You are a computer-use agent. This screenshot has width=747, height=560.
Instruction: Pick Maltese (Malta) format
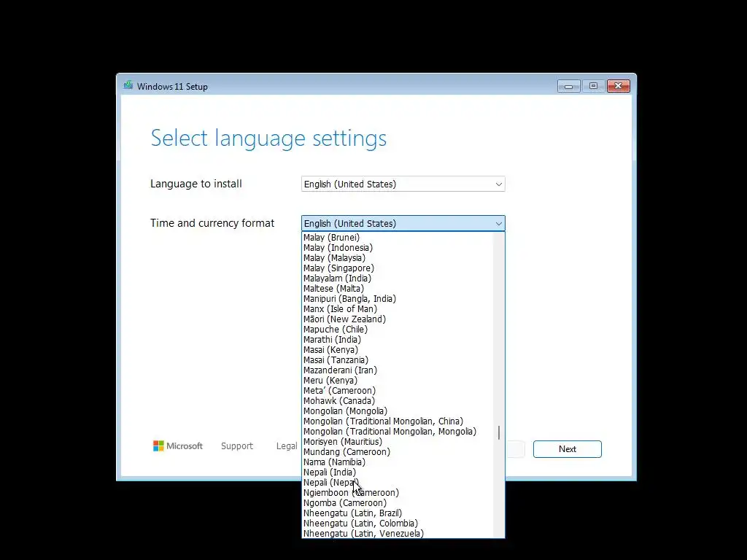pos(398,289)
